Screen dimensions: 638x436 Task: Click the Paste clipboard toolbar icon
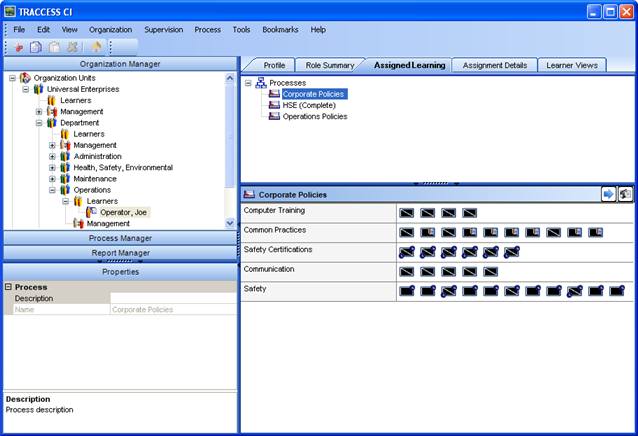pyautogui.click(x=54, y=47)
